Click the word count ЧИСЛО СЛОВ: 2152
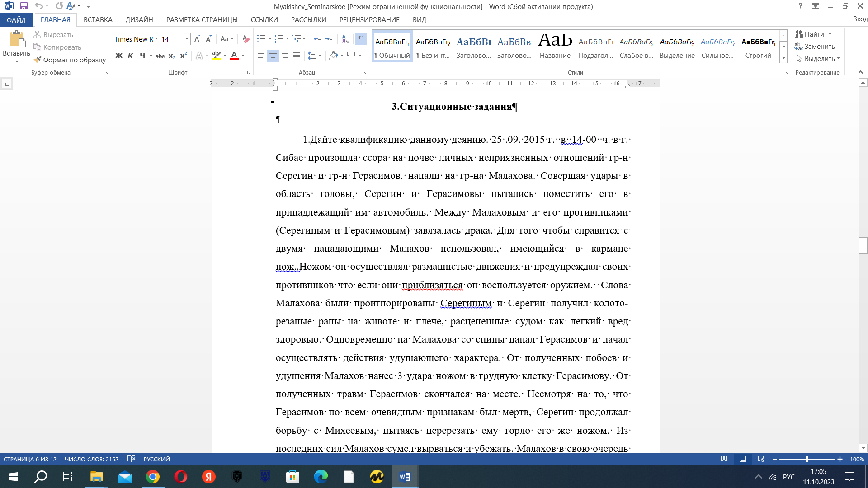The height and width of the screenshot is (488, 868). point(91,459)
